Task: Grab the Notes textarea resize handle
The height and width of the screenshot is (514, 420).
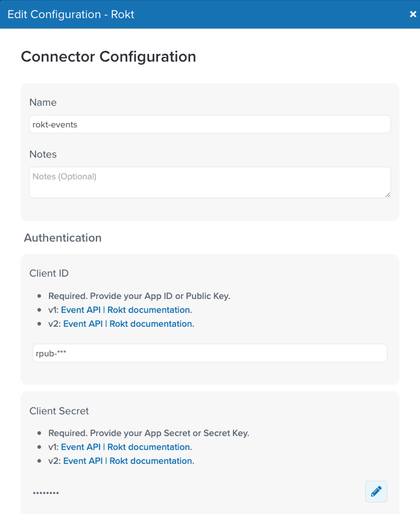Action: (387, 194)
